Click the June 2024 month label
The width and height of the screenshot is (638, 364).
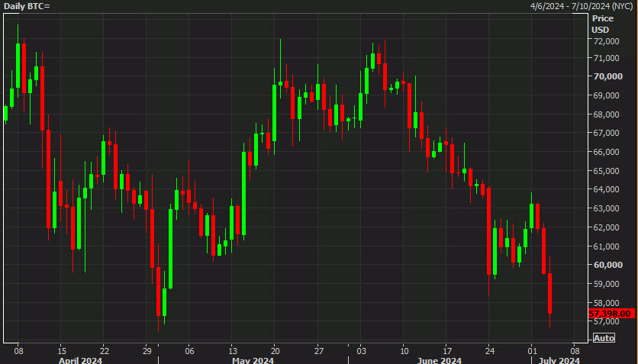pyautogui.click(x=439, y=360)
